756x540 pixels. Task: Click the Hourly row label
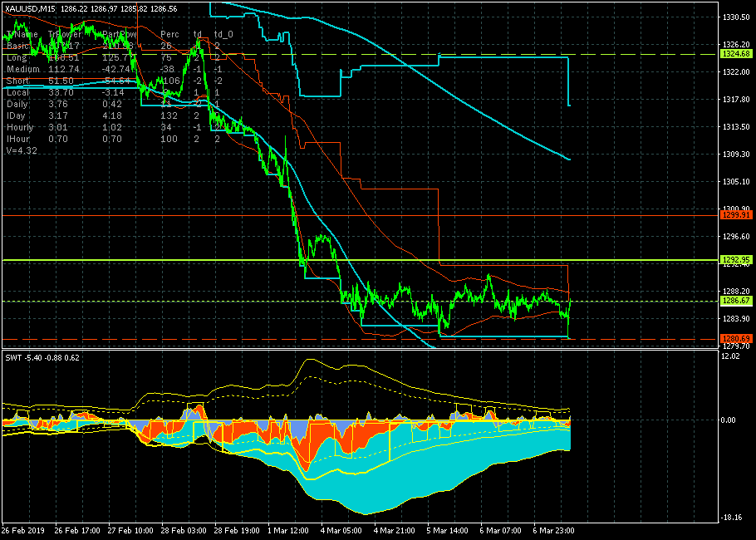click(20, 127)
